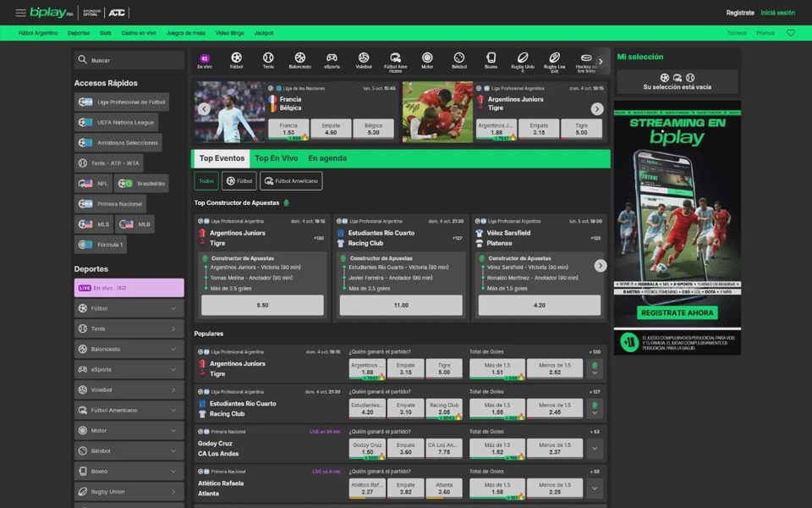
Task: Click REGISTRATE AHORA banner button
Action: (x=677, y=312)
